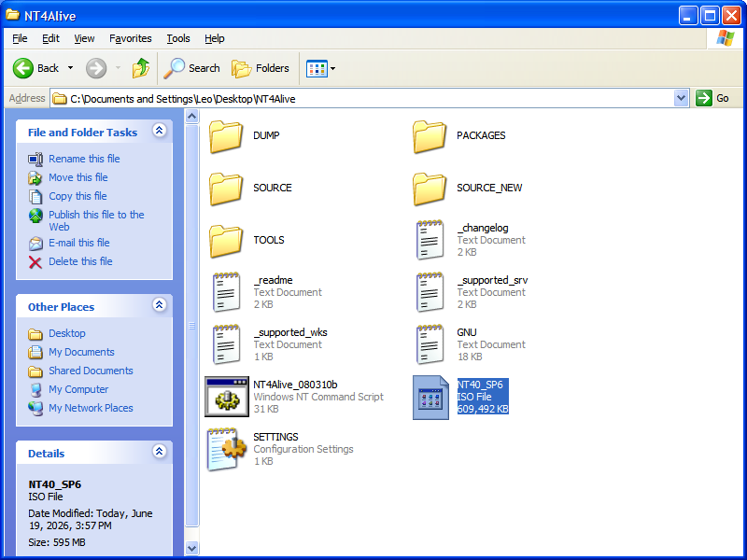Click the Forward arrow button
This screenshot has width=747, height=560.
[x=96, y=68]
